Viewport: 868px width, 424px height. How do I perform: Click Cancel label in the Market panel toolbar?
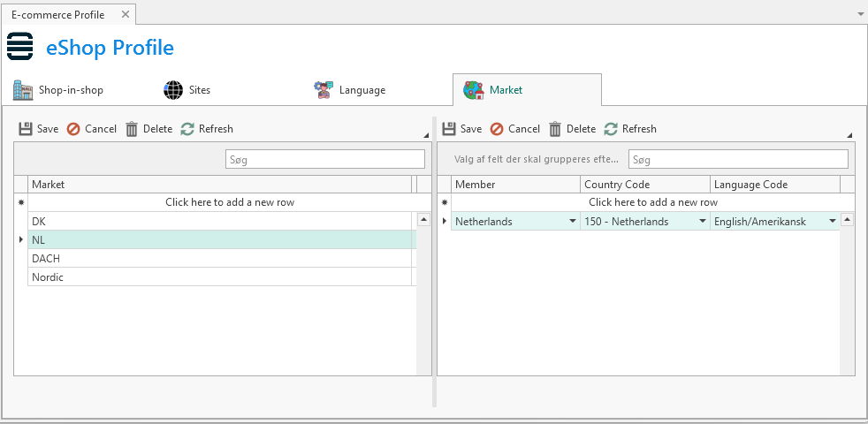(101, 129)
